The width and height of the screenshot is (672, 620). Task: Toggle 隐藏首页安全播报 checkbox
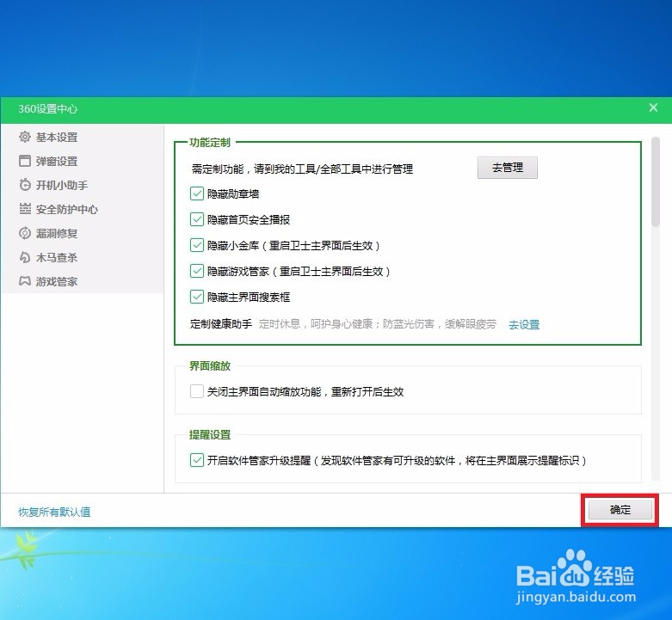click(x=197, y=219)
